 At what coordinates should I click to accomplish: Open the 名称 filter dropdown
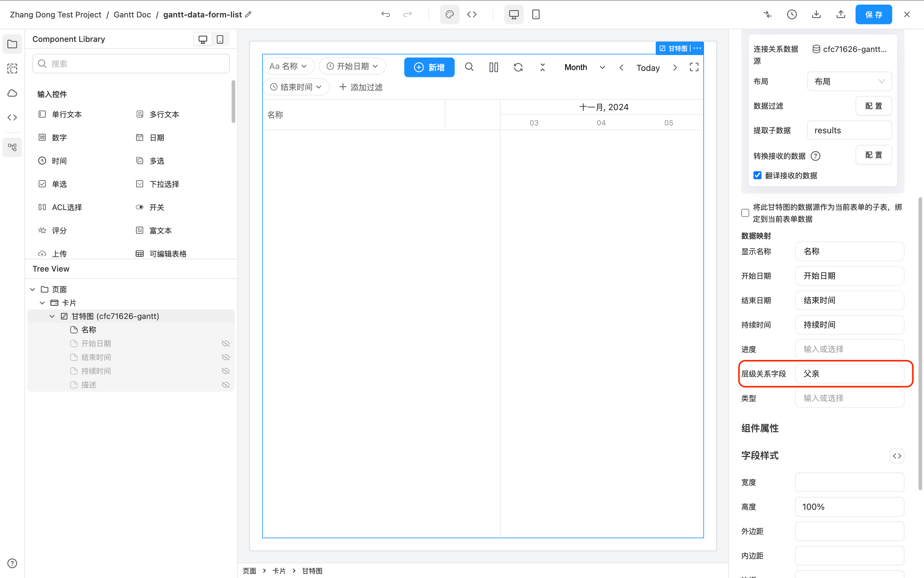pos(289,66)
